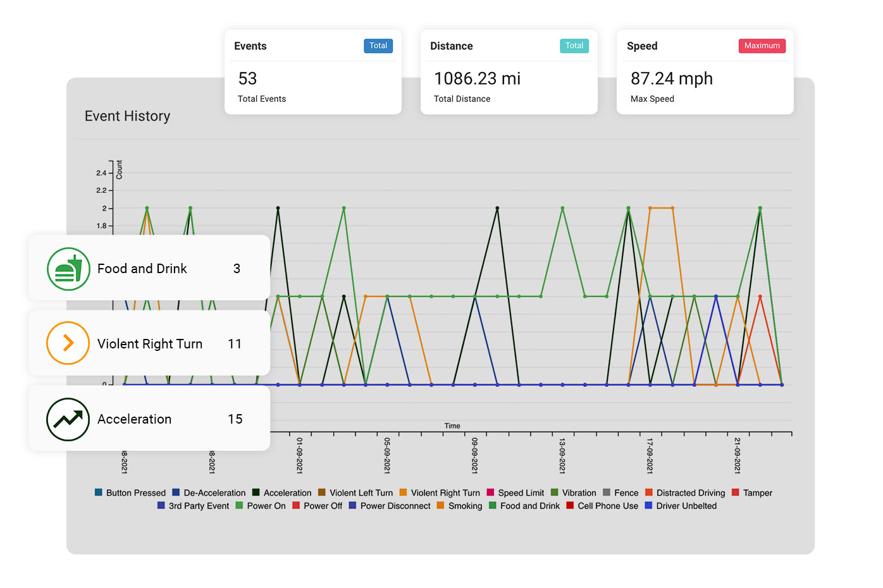Click Speed Limit legend color swatch

[490, 493]
